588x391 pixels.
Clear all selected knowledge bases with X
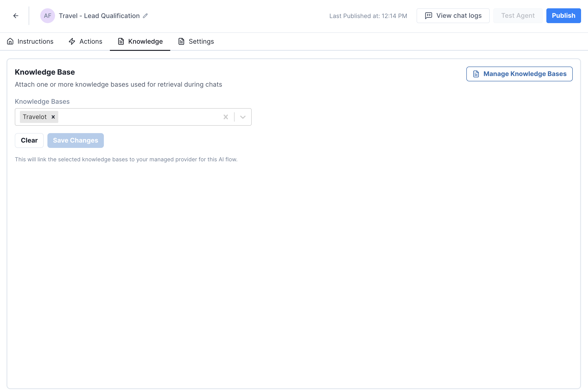coord(226,117)
